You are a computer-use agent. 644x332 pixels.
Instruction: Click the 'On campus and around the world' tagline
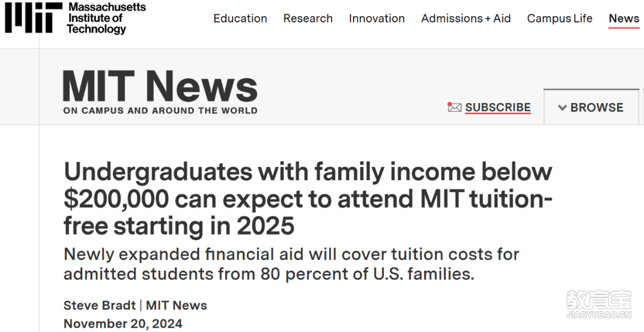[x=160, y=111]
